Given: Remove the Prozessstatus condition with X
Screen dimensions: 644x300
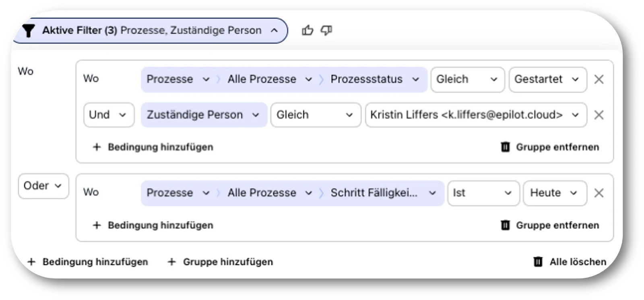Looking at the screenshot, I should [599, 79].
